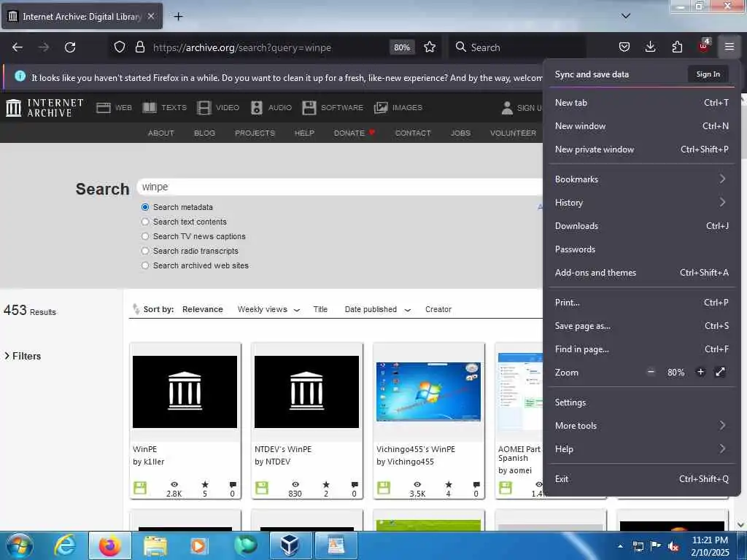
Task: Go back using the browser back arrow
Action: [x=18, y=47]
